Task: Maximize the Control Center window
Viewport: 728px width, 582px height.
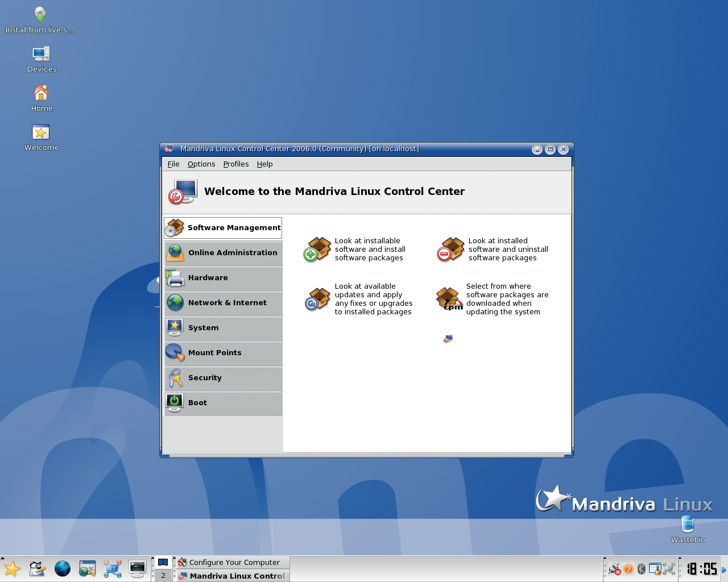Action: pos(550,149)
